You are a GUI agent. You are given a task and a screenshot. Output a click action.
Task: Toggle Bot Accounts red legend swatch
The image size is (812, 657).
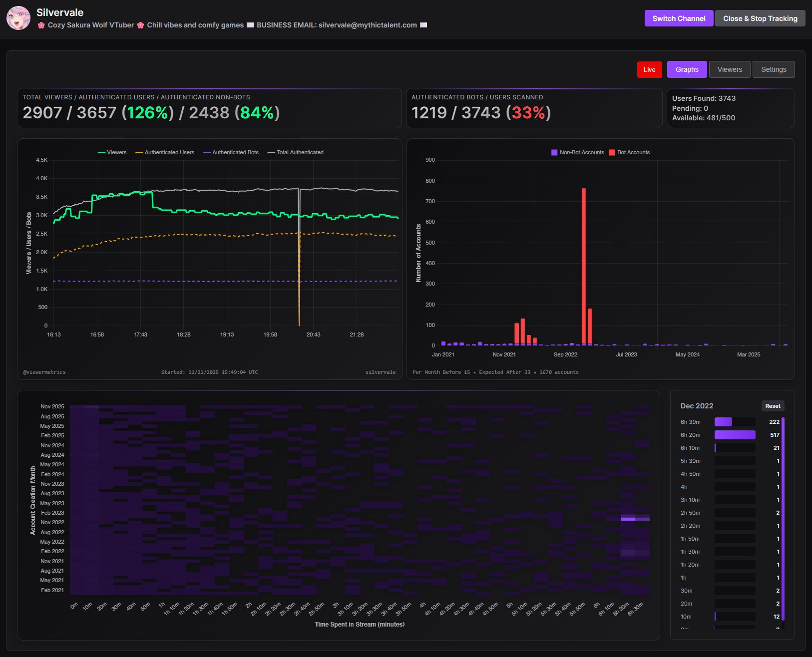(x=612, y=152)
